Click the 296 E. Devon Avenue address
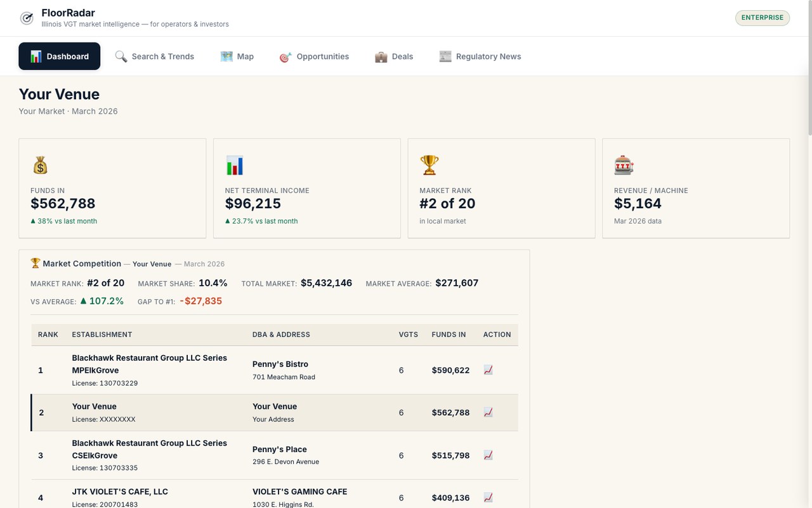 [285, 462]
